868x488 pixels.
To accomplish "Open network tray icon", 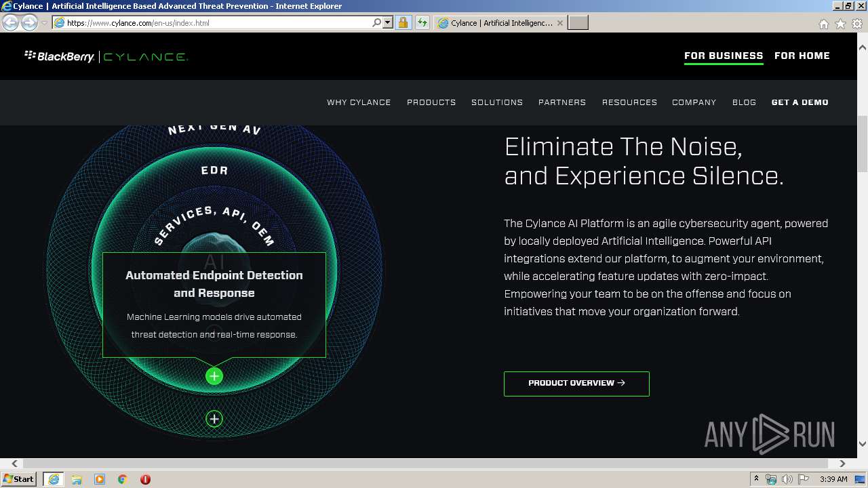I will pos(771,479).
